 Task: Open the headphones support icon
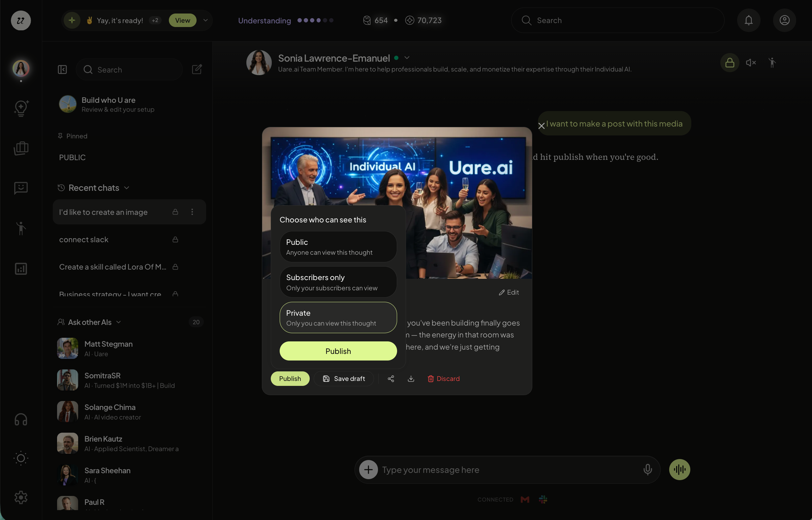pyautogui.click(x=21, y=419)
